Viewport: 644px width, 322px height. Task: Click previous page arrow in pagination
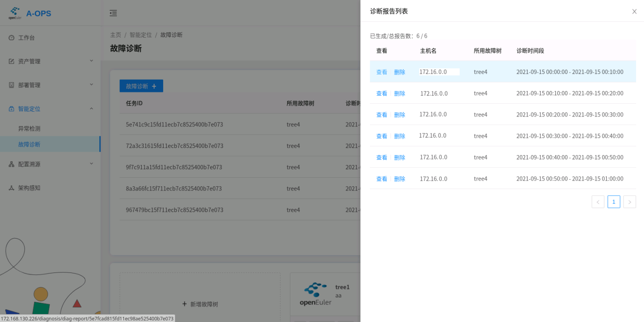coord(598,202)
